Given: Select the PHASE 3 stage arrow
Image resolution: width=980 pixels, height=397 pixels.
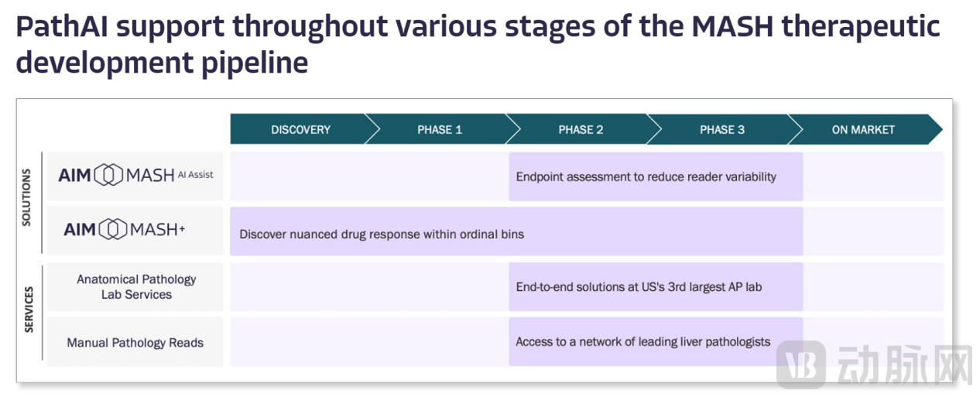Looking at the screenshot, I should pyautogui.click(x=721, y=129).
